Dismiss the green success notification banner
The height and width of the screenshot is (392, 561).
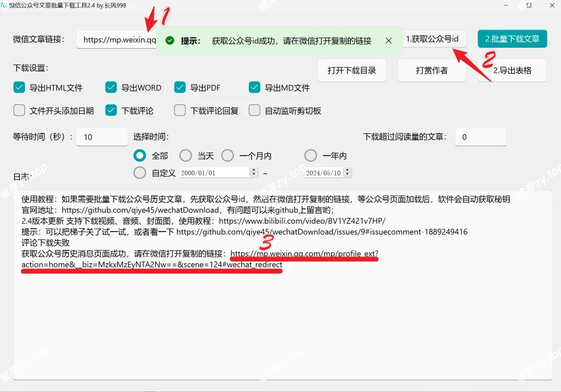390,40
